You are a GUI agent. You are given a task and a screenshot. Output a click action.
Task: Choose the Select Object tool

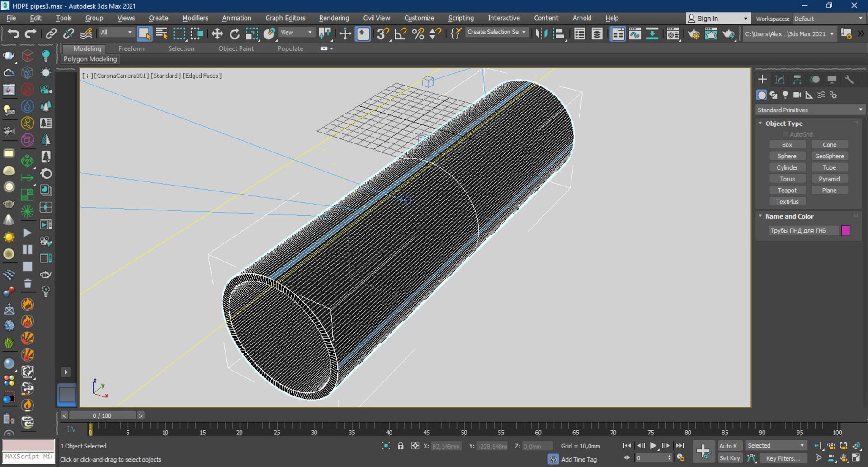pos(144,34)
